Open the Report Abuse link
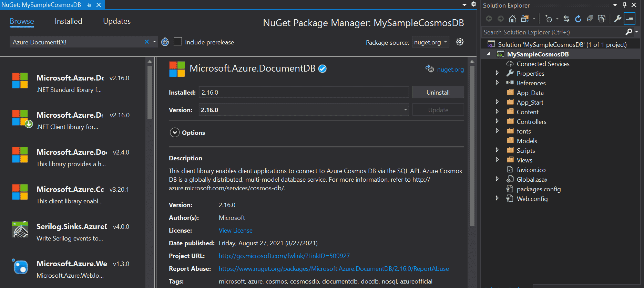644x288 pixels. pyautogui.click(x=334, y=269)
